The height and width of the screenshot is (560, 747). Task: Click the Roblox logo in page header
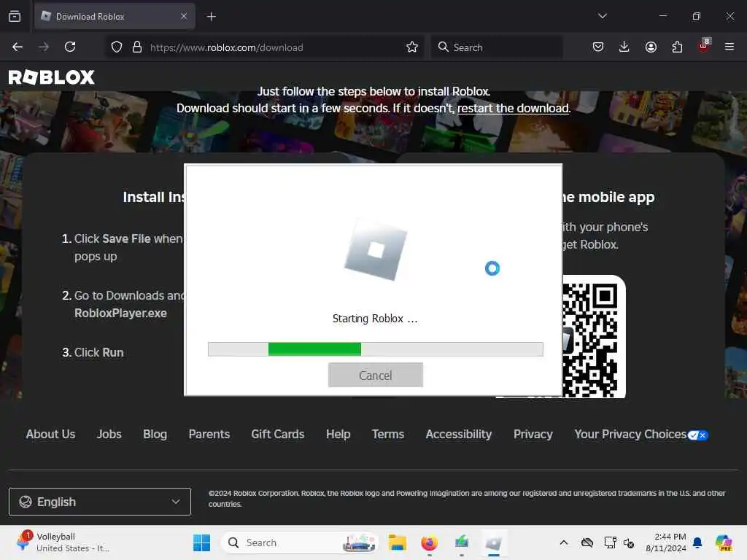point(52,77)
